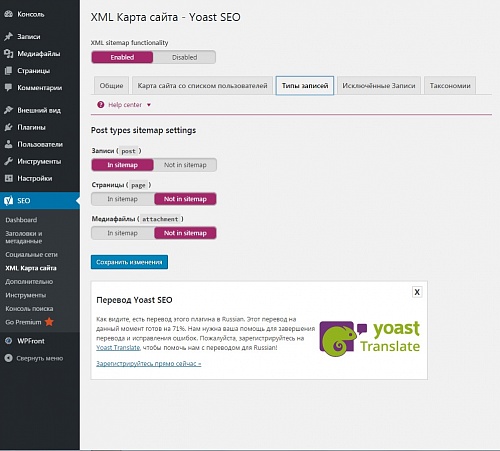The image size is (500, 451).
Task: Click the Yoast SEO logo icon in sidebar
Action: pos(8,200)
